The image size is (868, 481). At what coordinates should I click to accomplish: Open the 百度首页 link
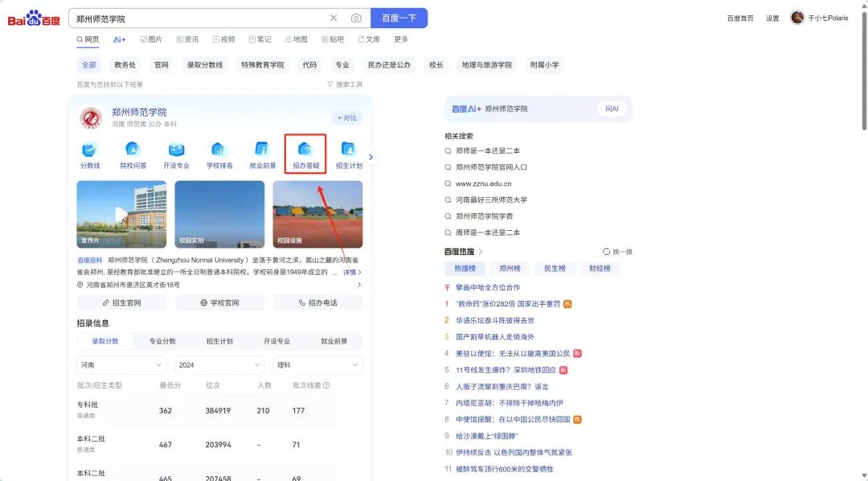click(x=740, y=18)
